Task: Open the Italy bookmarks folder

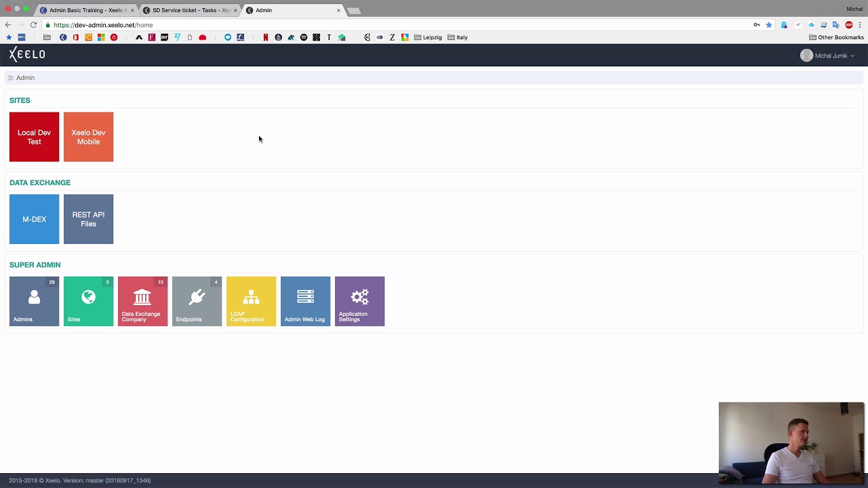Action: (458, 37)
